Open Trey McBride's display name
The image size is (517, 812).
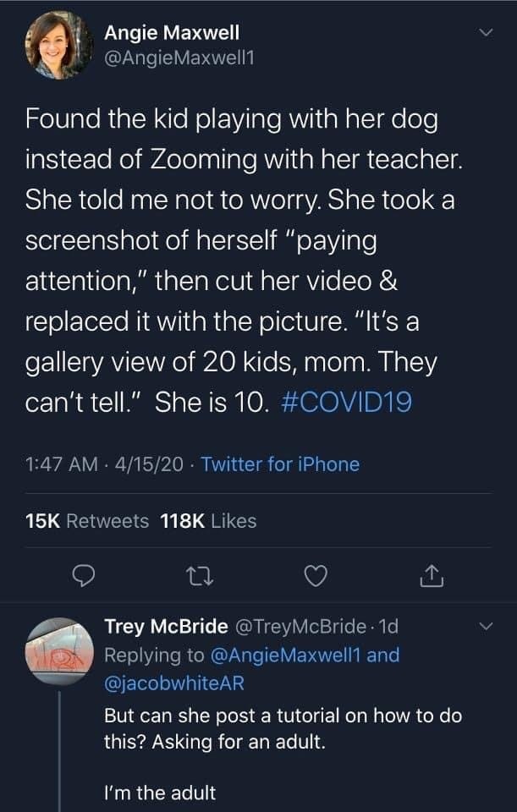pos(166,627)
